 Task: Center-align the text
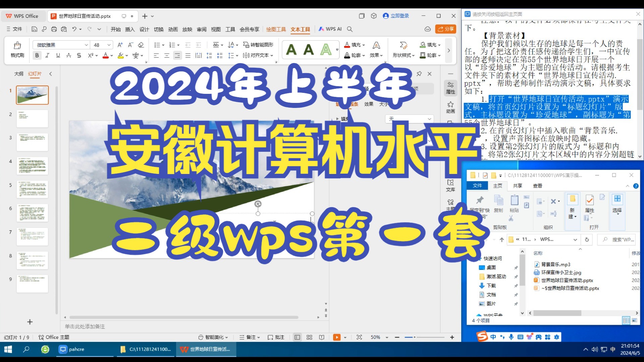[167, 55]
